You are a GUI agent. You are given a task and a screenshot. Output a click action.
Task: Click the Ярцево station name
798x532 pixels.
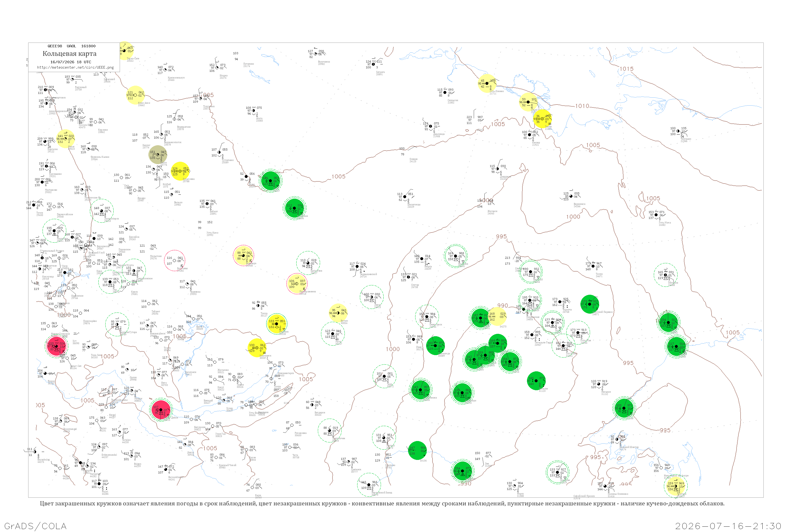pos(142,198)
